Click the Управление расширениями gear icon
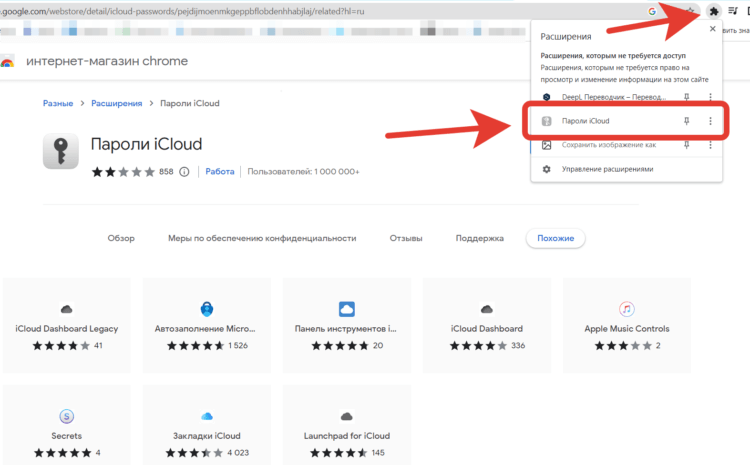750x465 pixels. 546,169
